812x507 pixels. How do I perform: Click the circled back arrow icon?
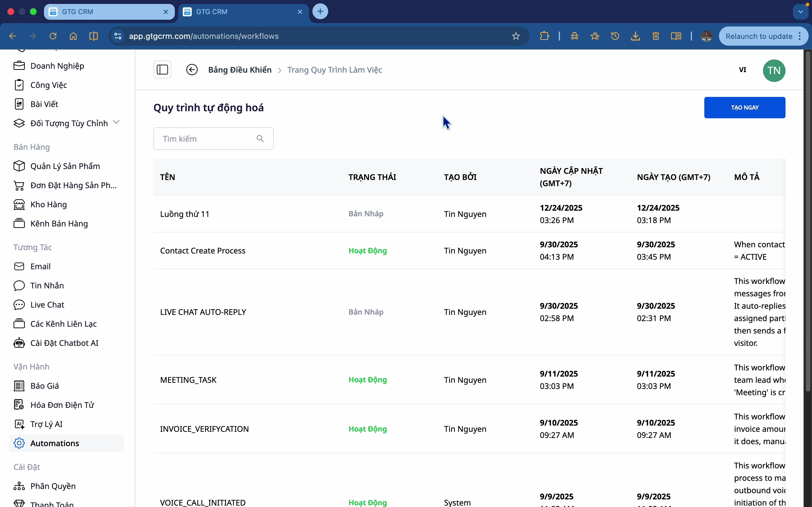(x=192, y=70)
